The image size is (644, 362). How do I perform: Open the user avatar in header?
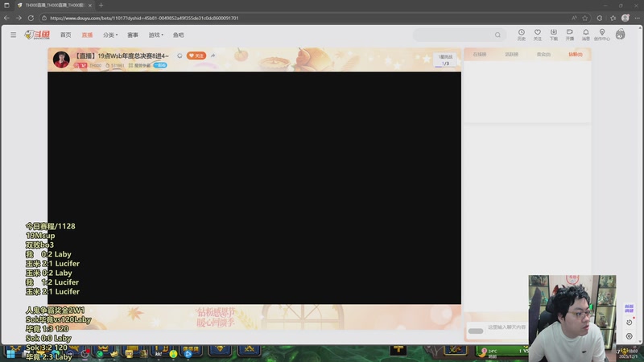(x=620, y=35)
